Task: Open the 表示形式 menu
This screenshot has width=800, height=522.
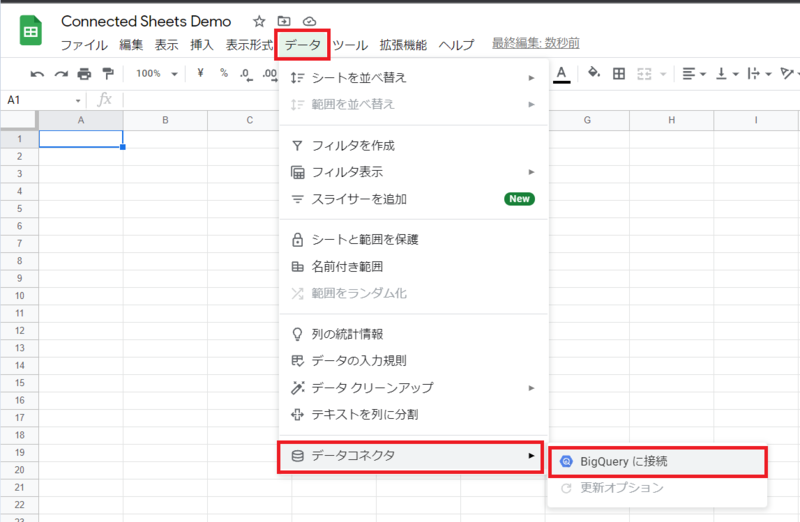Action: coord(249,45)
